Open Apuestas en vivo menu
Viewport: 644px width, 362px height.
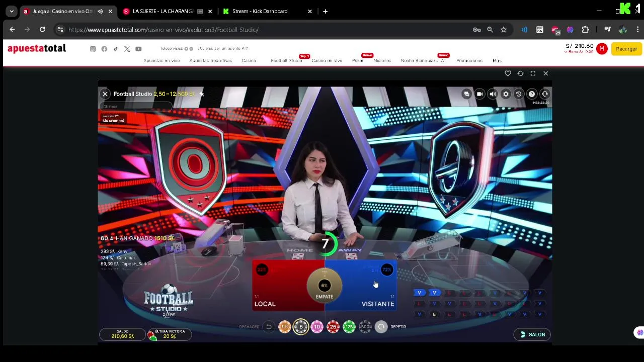(162, 60)
